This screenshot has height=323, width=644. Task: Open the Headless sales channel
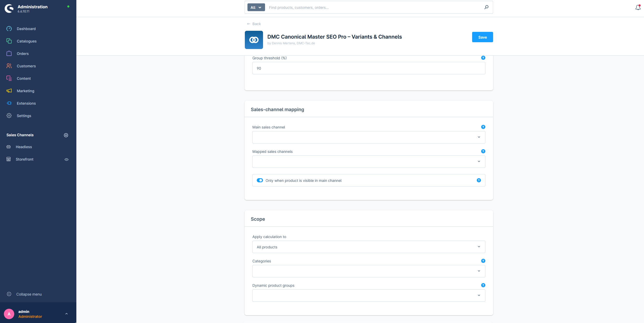point(24,147)
